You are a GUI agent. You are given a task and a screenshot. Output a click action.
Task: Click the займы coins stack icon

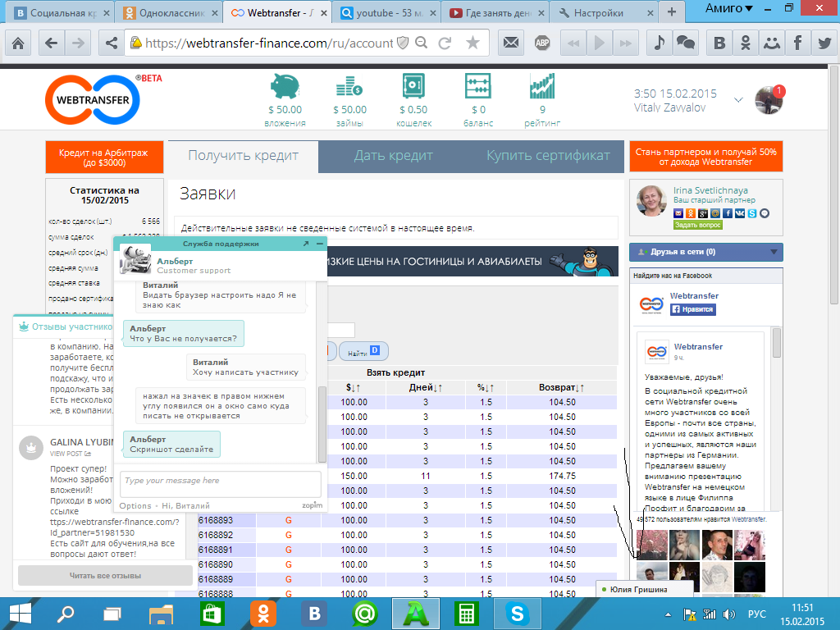click(349, 87)
